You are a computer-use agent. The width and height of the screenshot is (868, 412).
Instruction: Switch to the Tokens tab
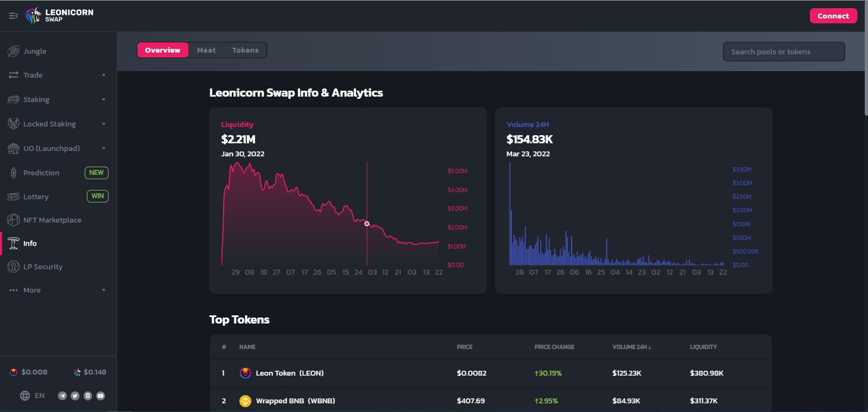(245, 50)
